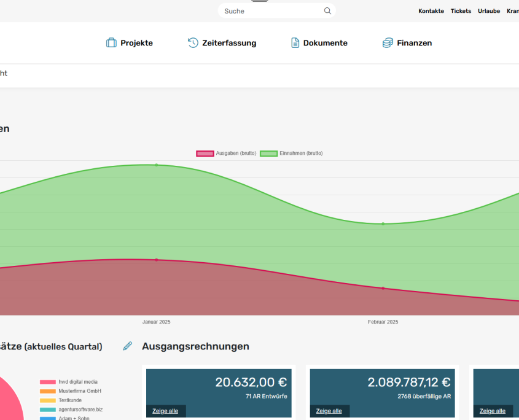Go to the Projekte section
Viewport: 519px width, 420px height.
click(130, 43)
